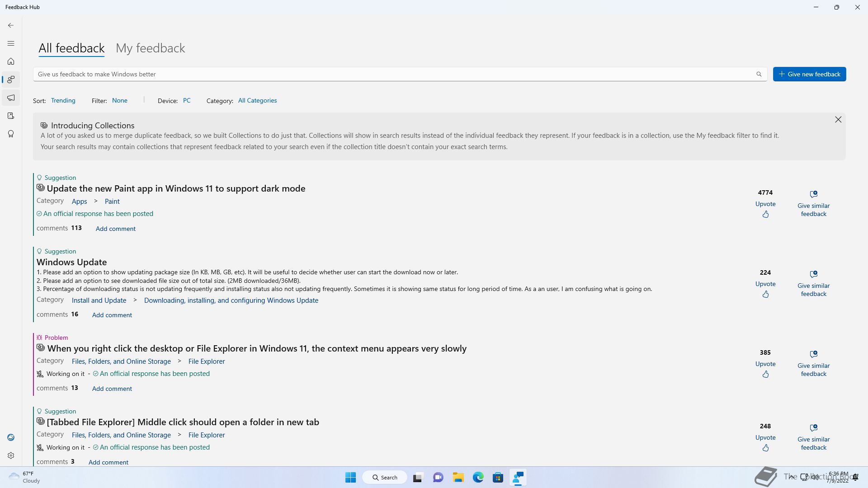Go back using the back arrow
The image size is (868, 488).
[x=11, y=25]
